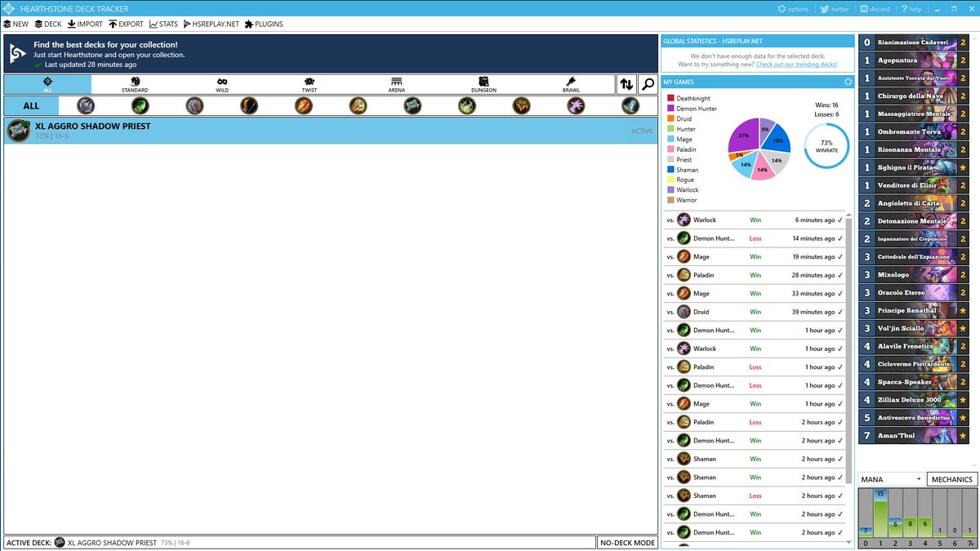
Task: Open the DECK menu
Action: click(48, 24)
